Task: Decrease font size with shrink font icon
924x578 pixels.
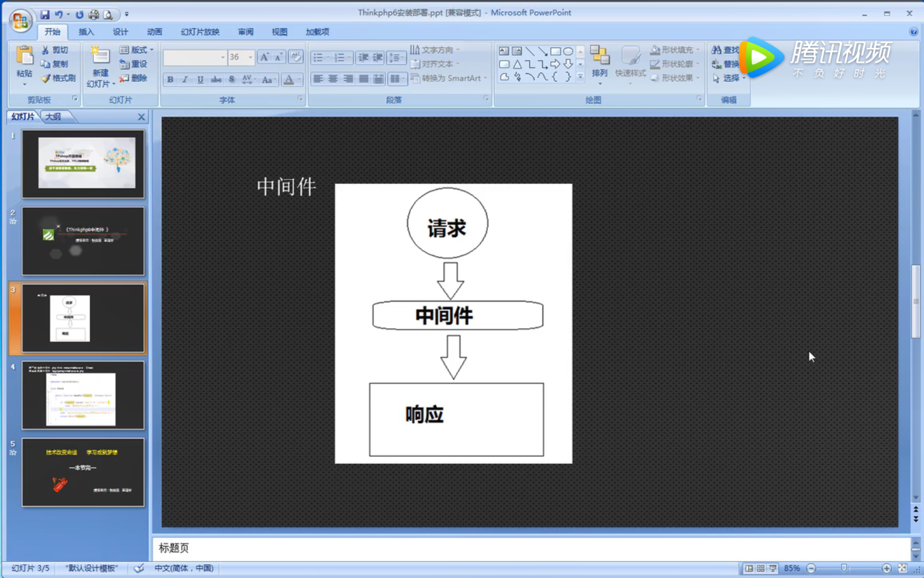Action: pyautogui.click(x=278, y=57)
